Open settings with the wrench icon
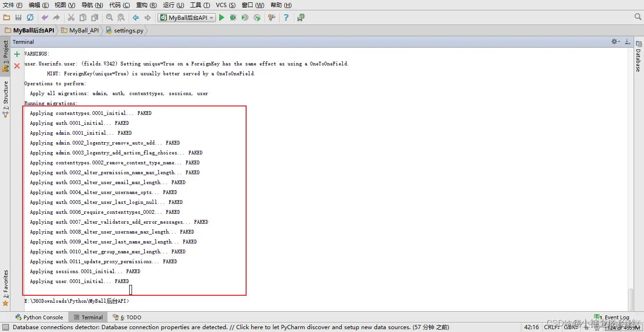This screenshot has height=332, width=644. (272, 17)
